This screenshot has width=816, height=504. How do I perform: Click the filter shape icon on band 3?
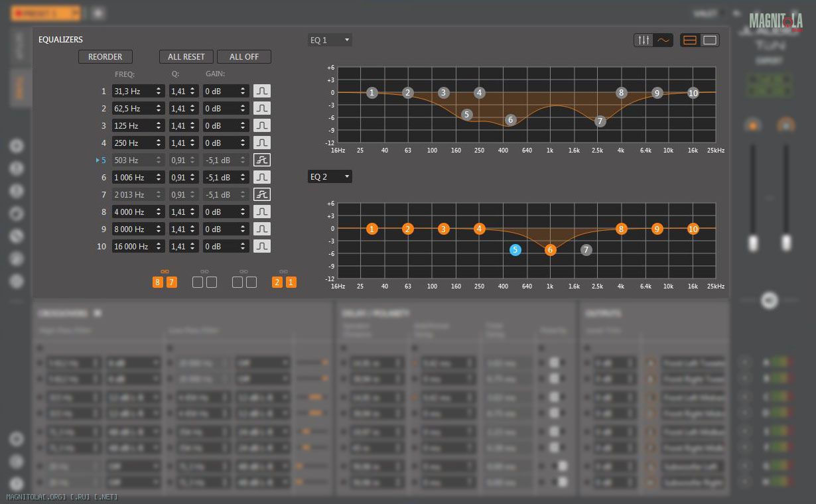262,125
